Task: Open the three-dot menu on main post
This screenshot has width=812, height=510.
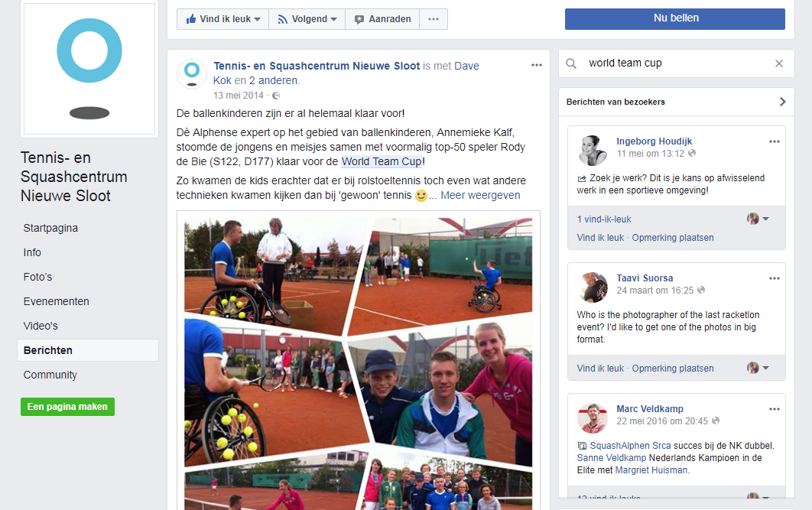Action: click(537, 65)
